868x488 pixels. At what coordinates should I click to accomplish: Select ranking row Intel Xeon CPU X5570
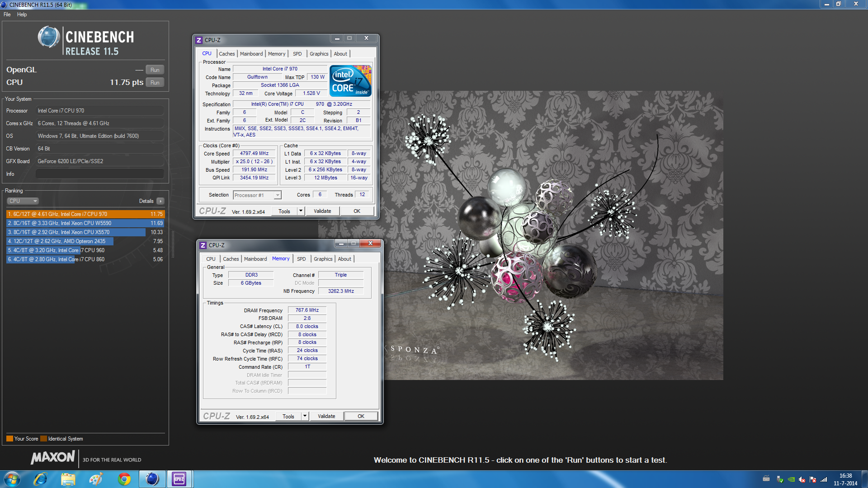point(85,232)
